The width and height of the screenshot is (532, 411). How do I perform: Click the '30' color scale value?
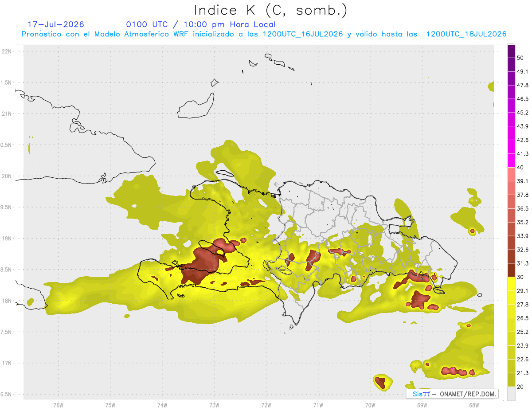[520, 277]
